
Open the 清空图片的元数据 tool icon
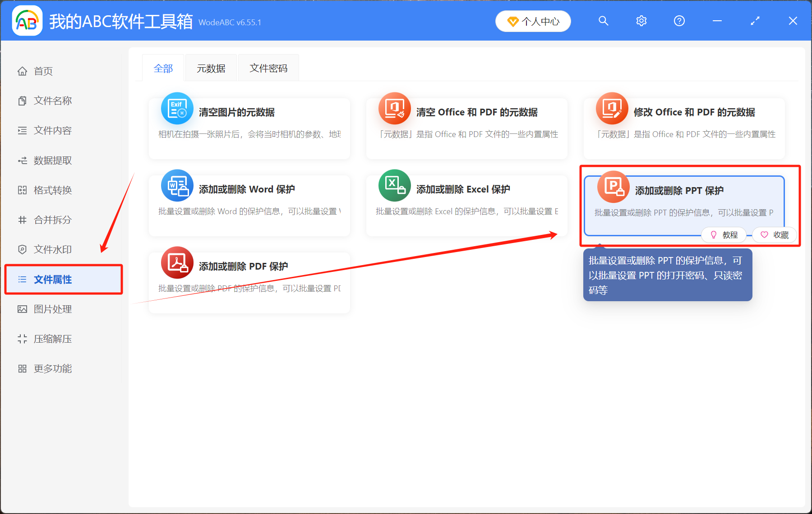click(177, 109)
